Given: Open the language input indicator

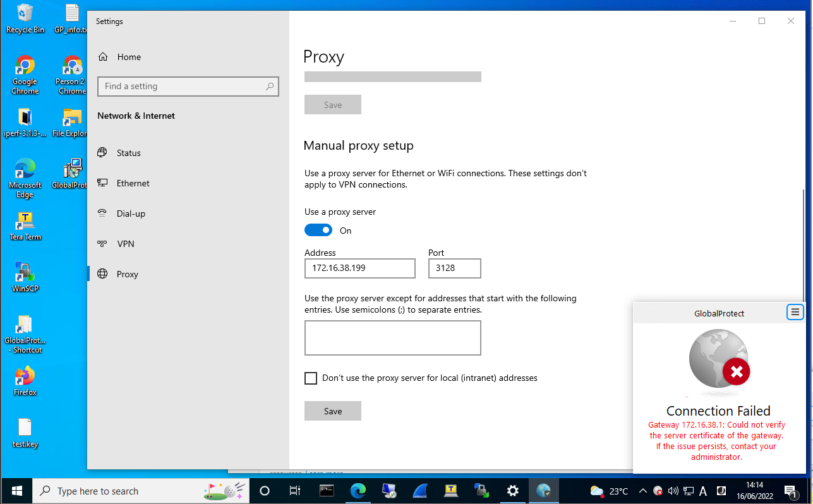Looking at the screenshot, I should (x=703, y=491).
